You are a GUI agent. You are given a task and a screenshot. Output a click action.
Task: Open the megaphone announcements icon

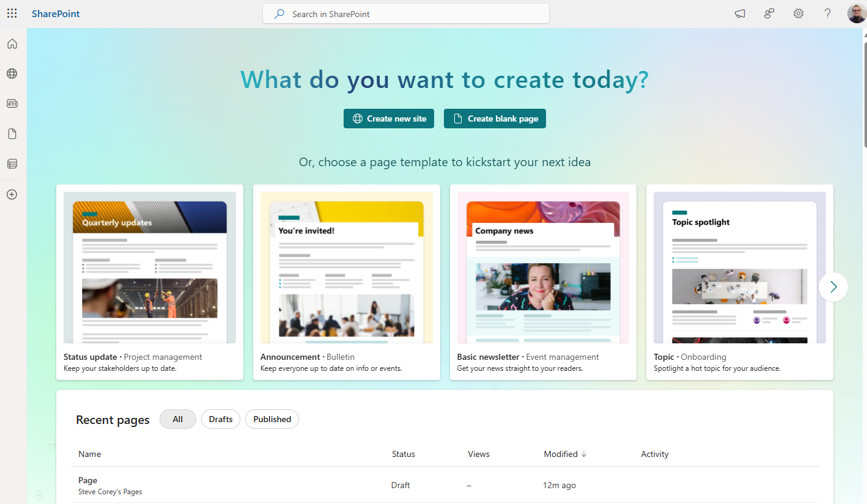740,14
